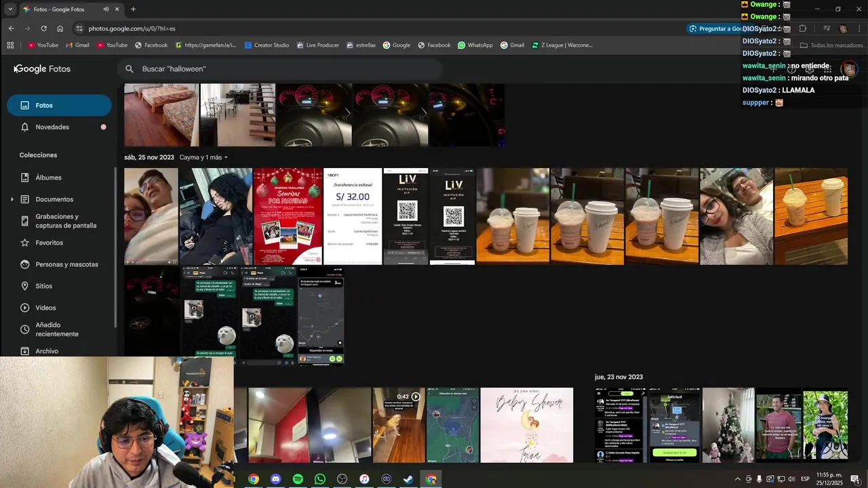
Task: Open the Baby Shower invitation thumbnail
Action: [527, 425]
